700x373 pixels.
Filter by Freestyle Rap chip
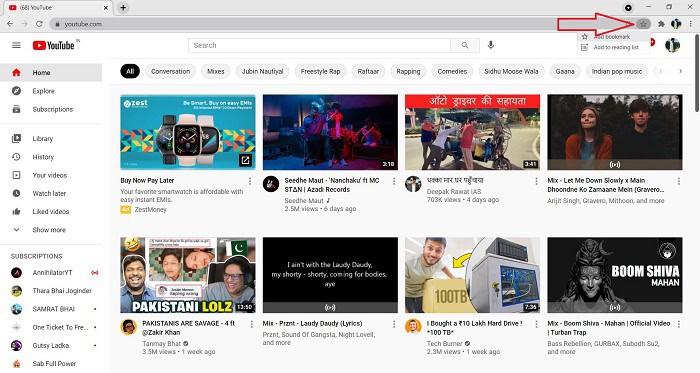[x=320, y=71]
